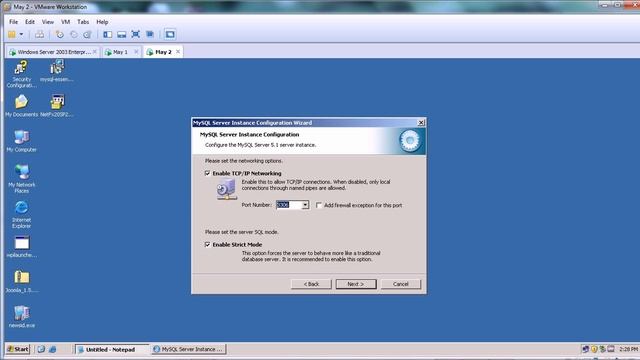Select Internet Explorer desktop icon
The image size is (640, 360).
21,214
